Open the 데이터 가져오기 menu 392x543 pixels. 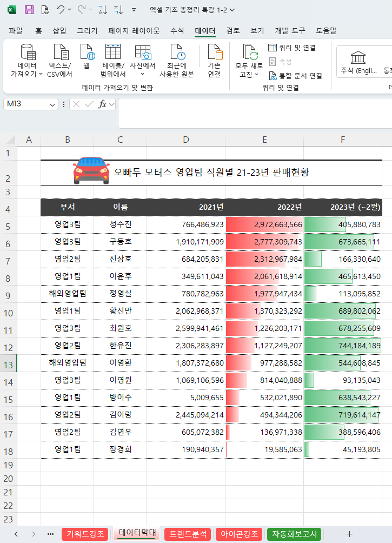click(27, 61)
